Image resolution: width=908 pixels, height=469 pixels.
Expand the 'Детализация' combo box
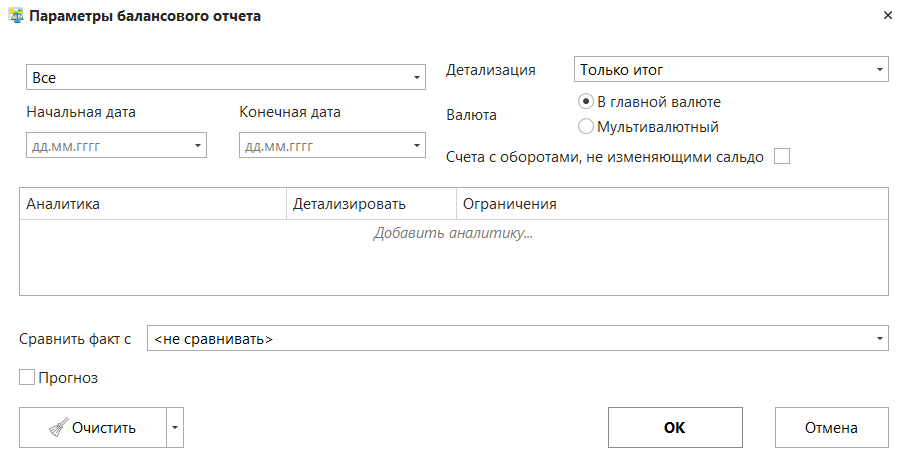click(x=878, y=70)
